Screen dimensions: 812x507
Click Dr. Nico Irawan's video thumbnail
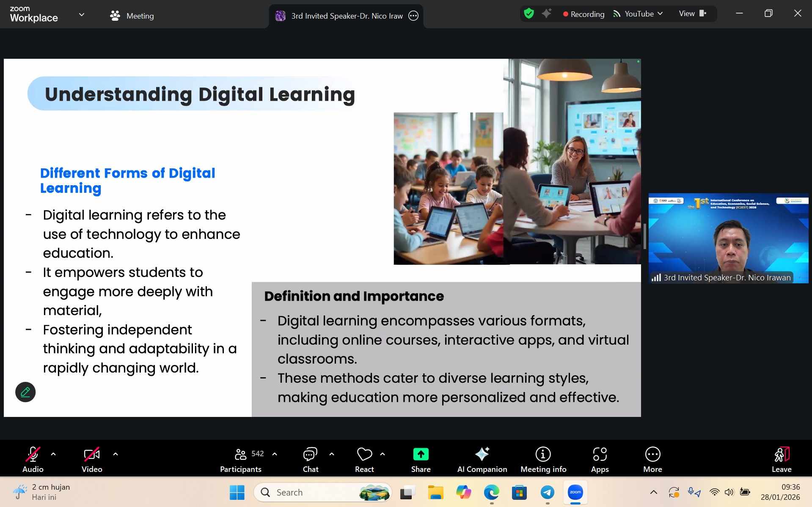point(728,238)
